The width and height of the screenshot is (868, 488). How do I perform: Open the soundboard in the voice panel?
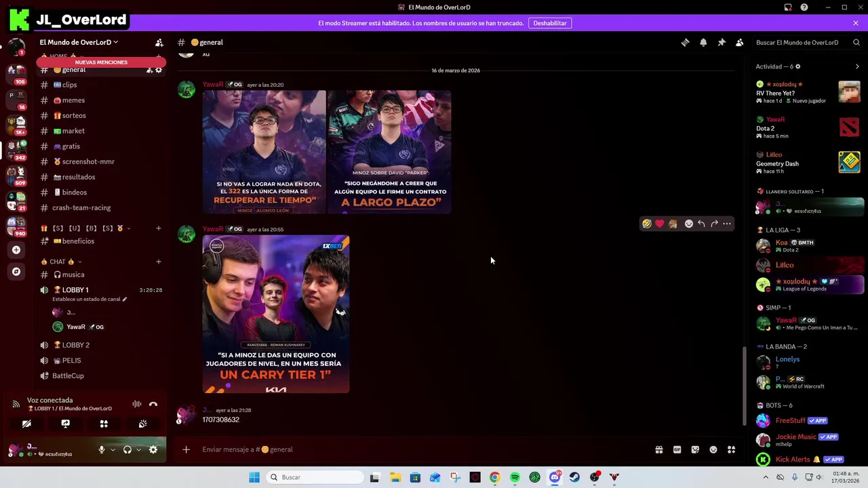pos(142,424)
